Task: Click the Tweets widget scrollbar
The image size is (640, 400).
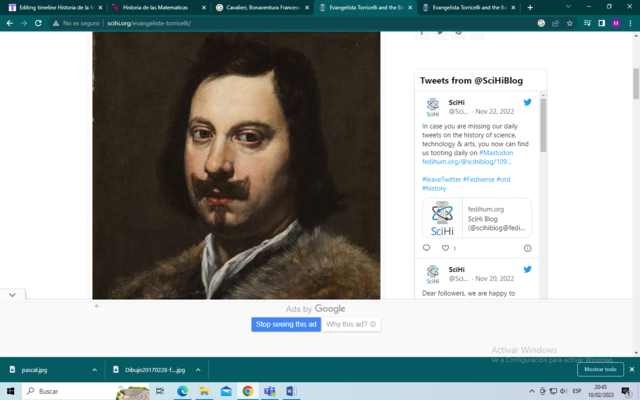Action: coord(543,125)
